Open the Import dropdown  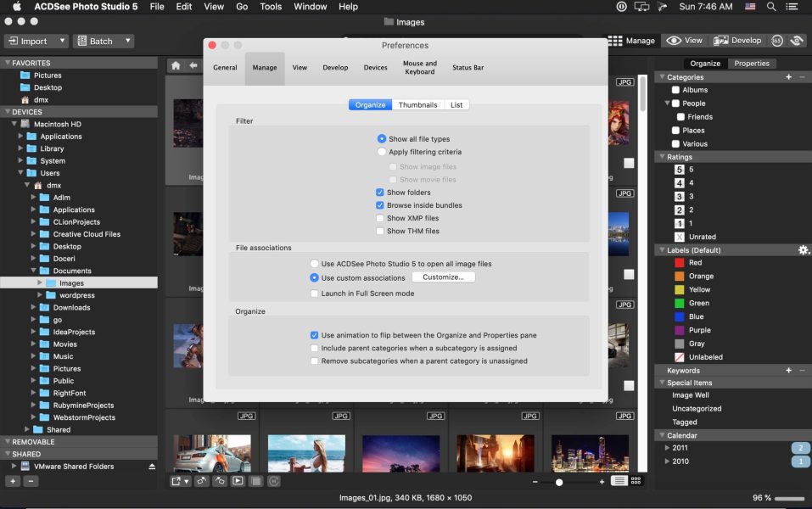pos(36,41)
